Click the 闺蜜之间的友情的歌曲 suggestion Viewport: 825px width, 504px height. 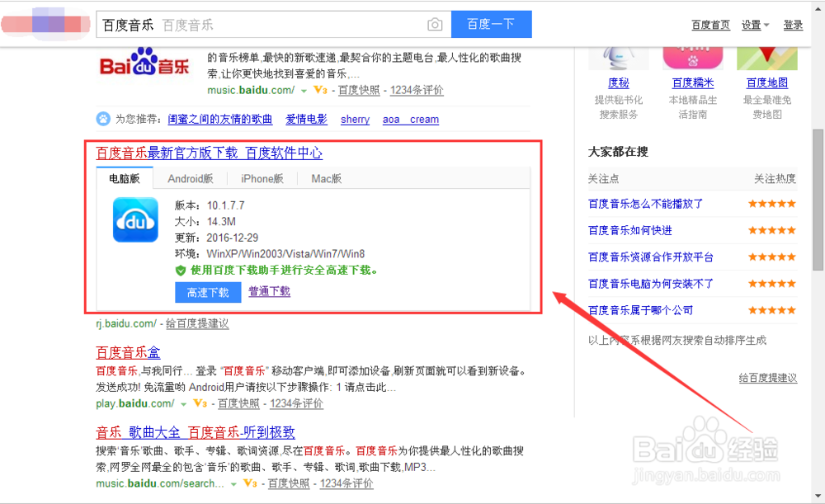pos(220,120)
